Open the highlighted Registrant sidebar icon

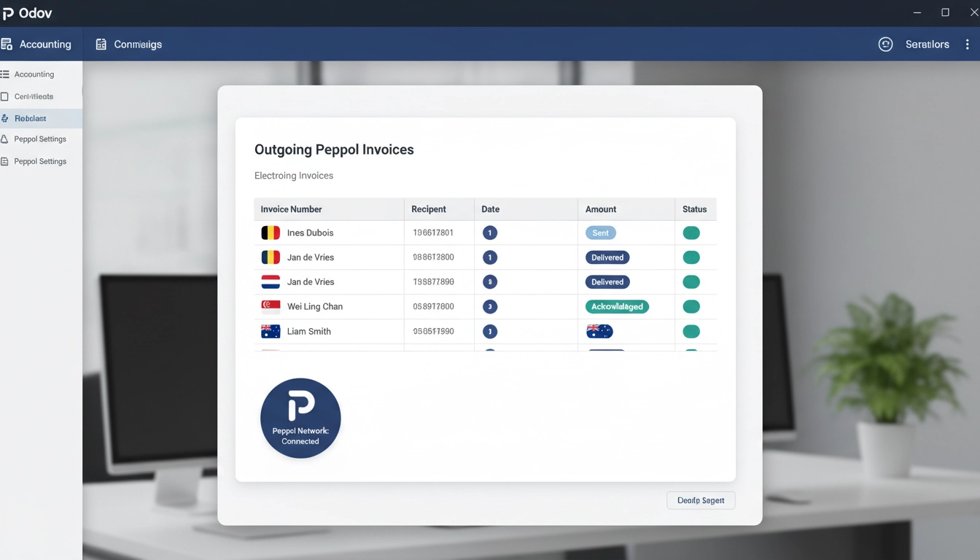[x=6, y=117]
